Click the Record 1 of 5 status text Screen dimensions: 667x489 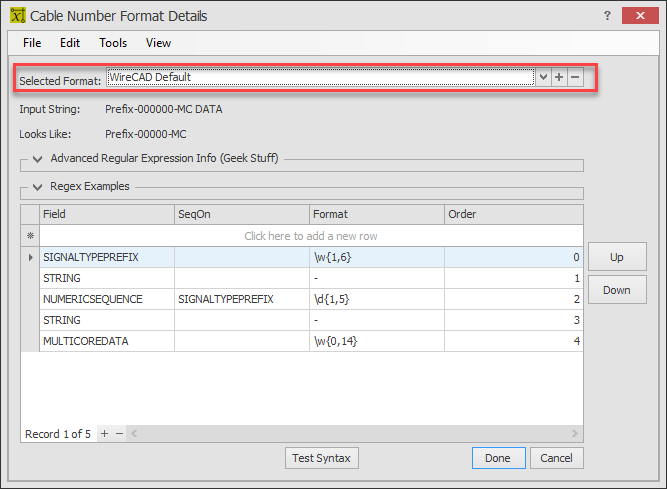click(58, 434)
